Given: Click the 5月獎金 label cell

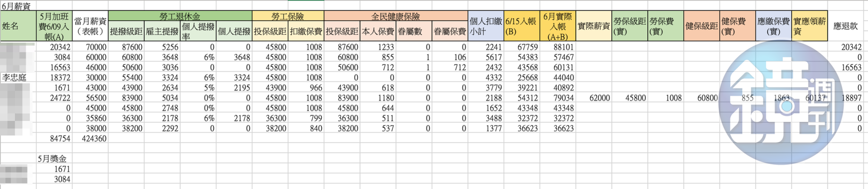Looking at the screenshot, I should (x=54, y=159).
